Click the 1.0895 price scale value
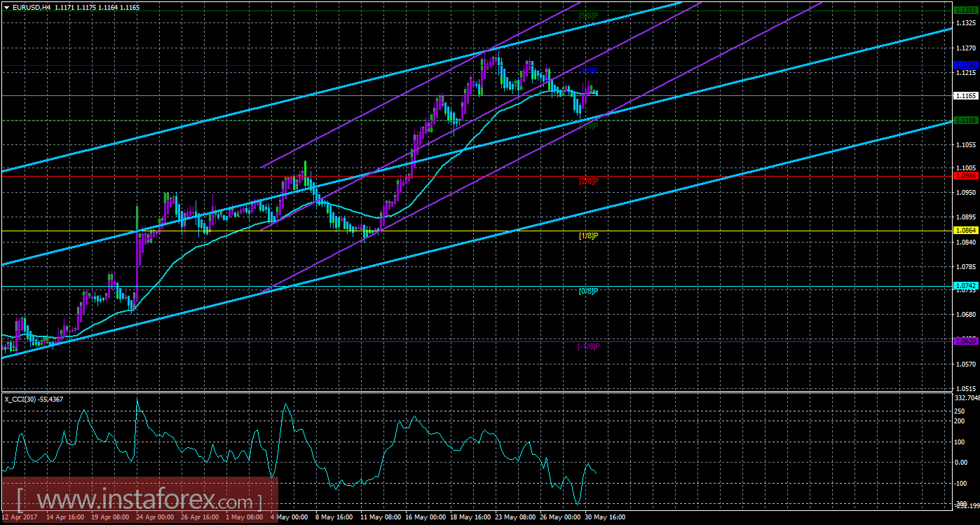The width and height of the screenshot is (980, 525). (x=965, y=217)
